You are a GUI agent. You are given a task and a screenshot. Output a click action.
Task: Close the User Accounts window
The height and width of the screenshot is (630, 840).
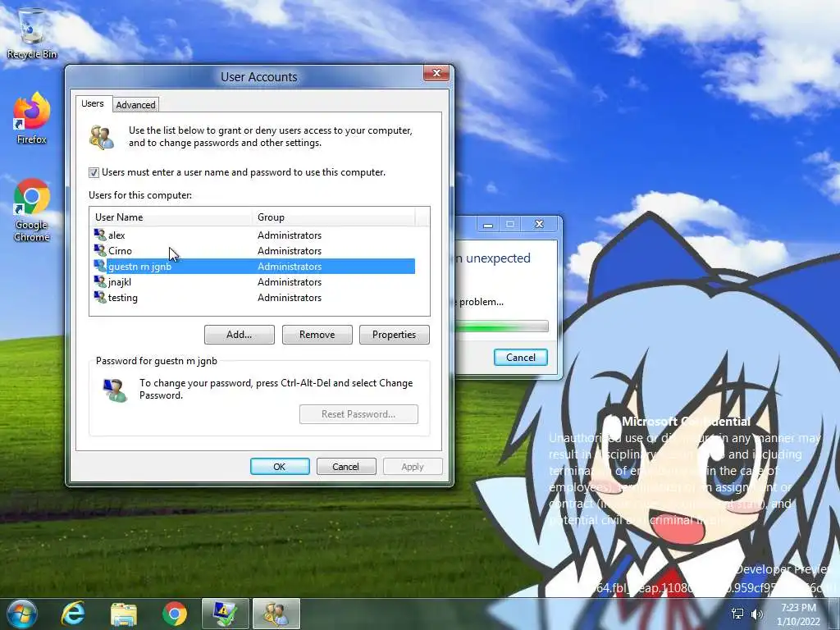coord(436,73)
